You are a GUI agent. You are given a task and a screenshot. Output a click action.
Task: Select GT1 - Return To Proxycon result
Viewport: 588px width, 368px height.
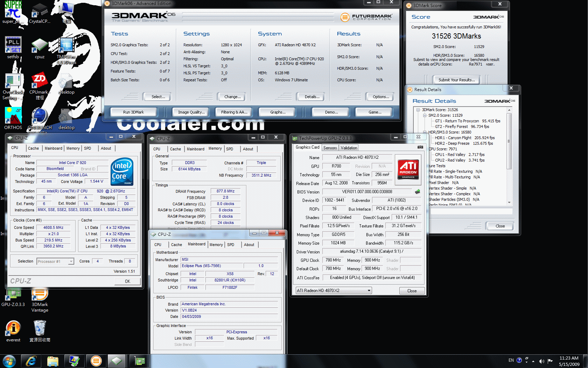point(468,121)
